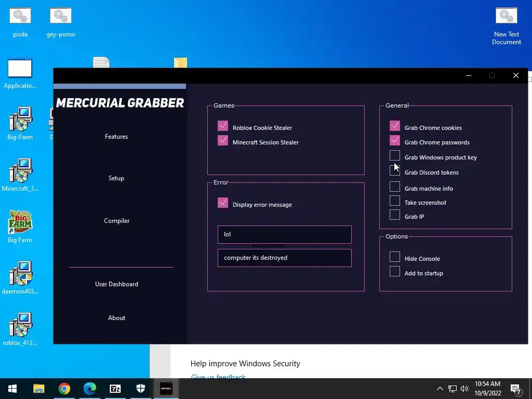Image resolution: width=532 pixels, height=399 pixels.
Task: Uncheck Roblox Cookie Stealer
Action: 223,126
